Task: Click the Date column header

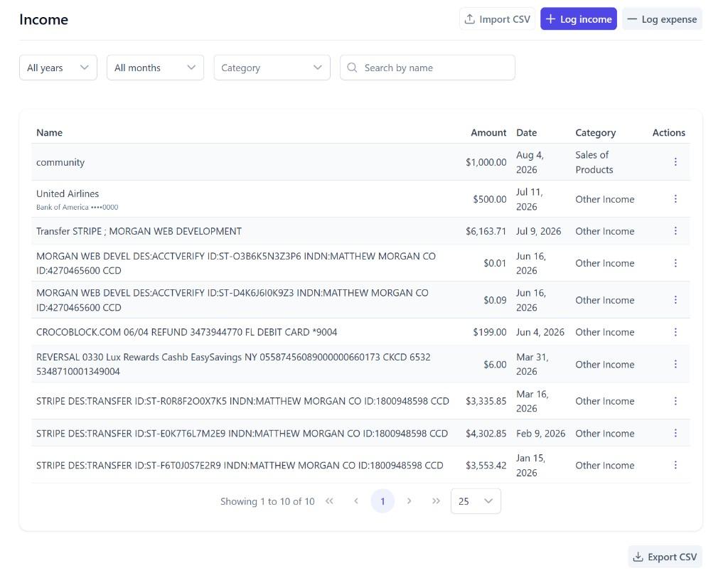Action: pyautogui.click(x=527, y=133)
